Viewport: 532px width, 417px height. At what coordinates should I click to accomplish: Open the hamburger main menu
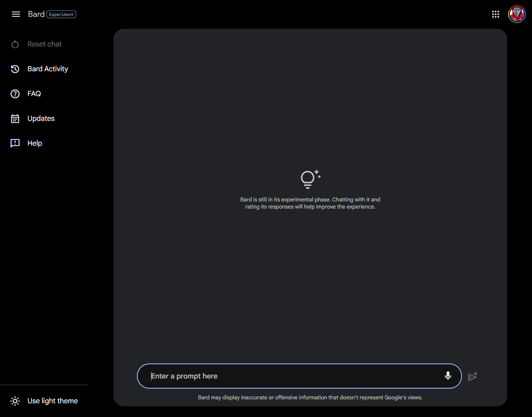pyautogui.click(x=16, y=14)
